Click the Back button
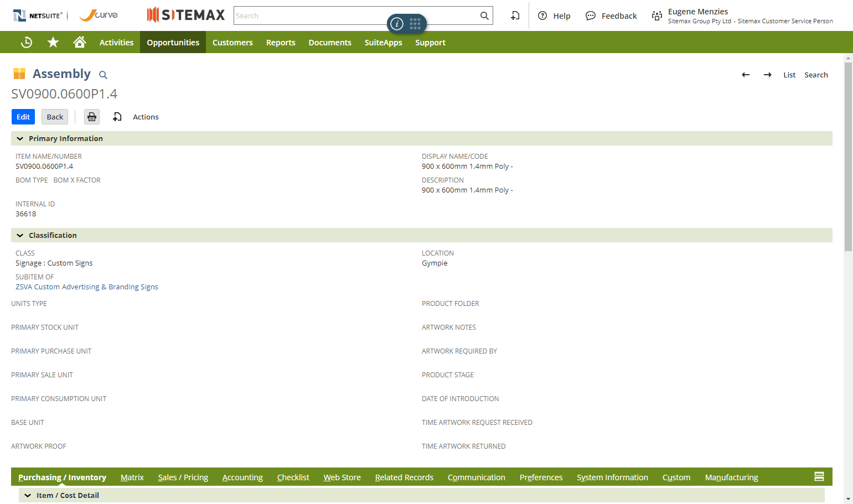853x504 pixels. (x=55, y=117)
